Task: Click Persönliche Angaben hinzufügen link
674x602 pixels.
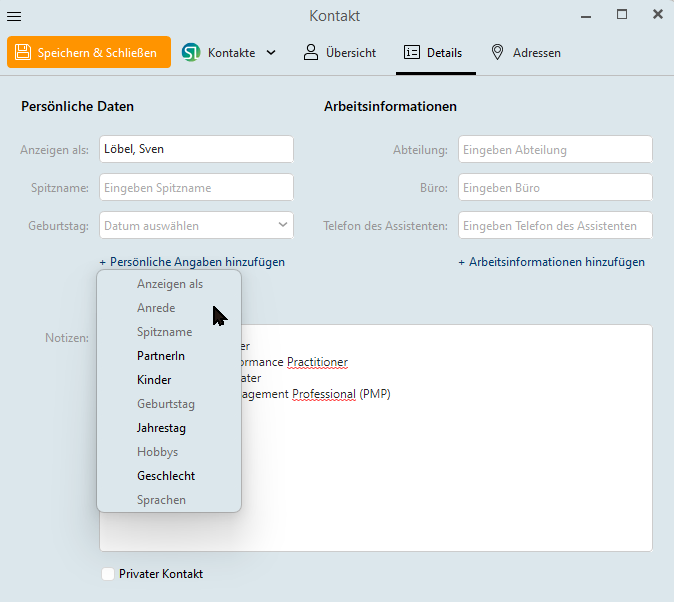Action: (192, 262)
